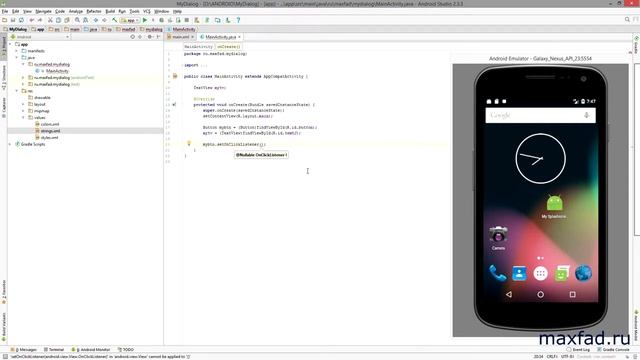Click the project panel settings gear icon
This screenshot has width=640, height=360.
click(x=149, y=37)
